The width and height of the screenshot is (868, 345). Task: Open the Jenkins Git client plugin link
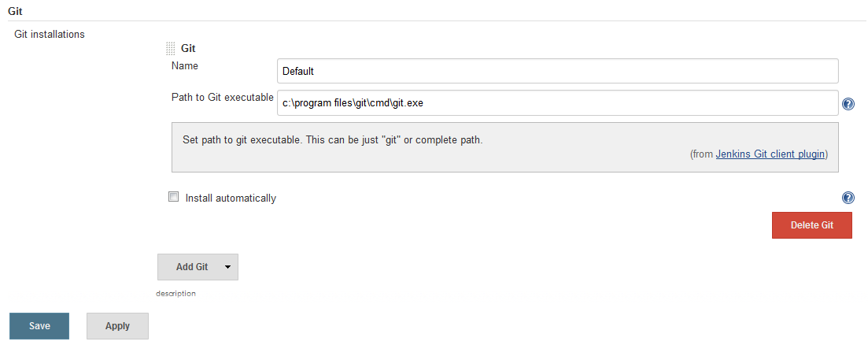pyautogui.click(x=770, y=154)
